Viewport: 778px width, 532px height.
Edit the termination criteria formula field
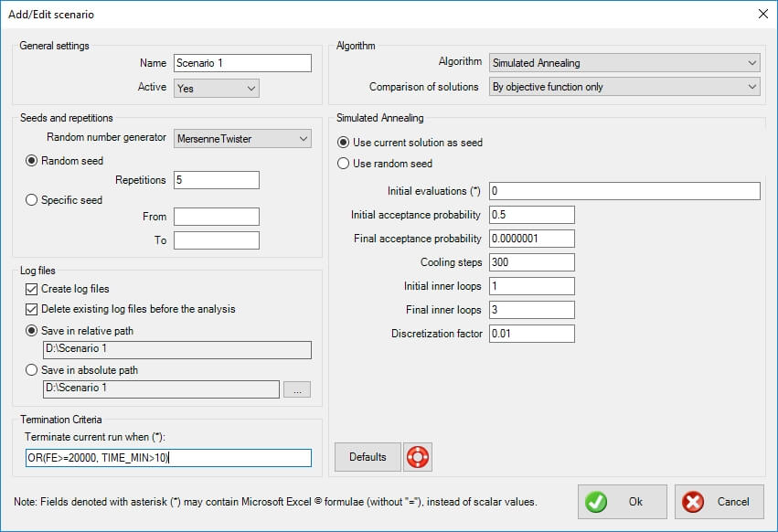click(168, 458)
